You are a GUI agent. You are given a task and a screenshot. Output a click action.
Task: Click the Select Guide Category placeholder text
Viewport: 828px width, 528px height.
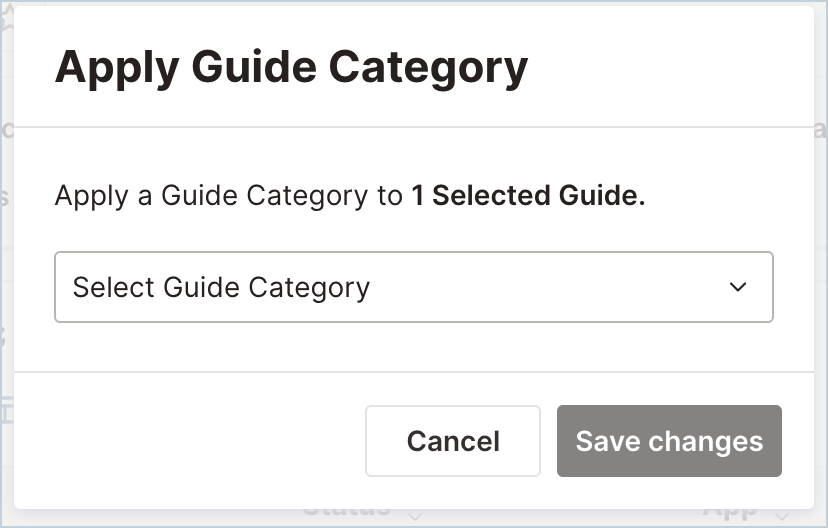(221, 288)
